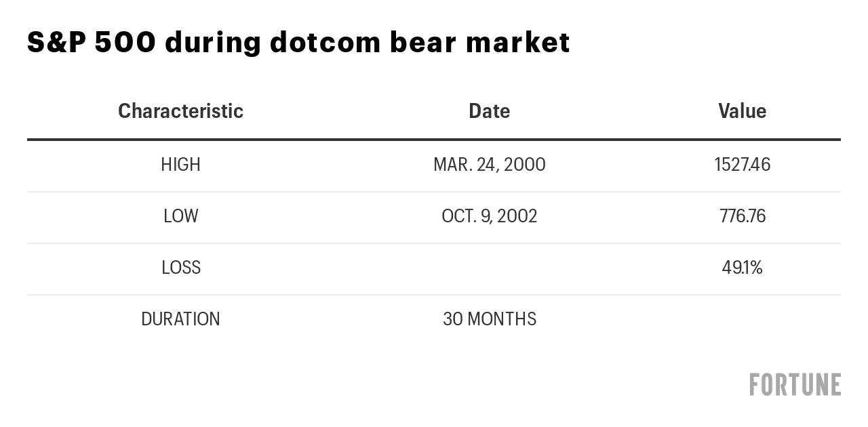Click the 49.1% loss value
Image resolution: width=868 pixels, height=427 pixels.
click(x=742, y=268)
